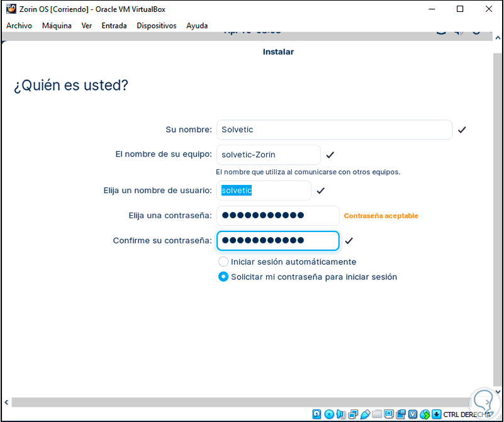Click the Elija un nombre de usuario: label
The width and height of the screenshot is (504, 422).
click(x=157, y=191)
